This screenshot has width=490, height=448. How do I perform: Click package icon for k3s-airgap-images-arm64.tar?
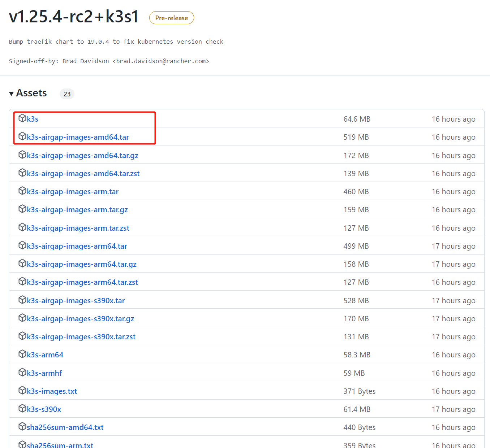[x=22, y=245]
